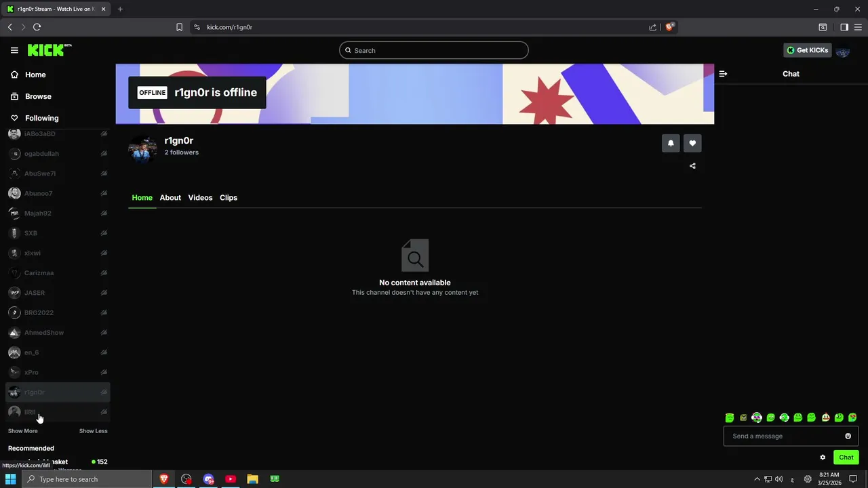Click r1gn0r profile picture
Screen dimensions: 868x488
pos(142,149)
